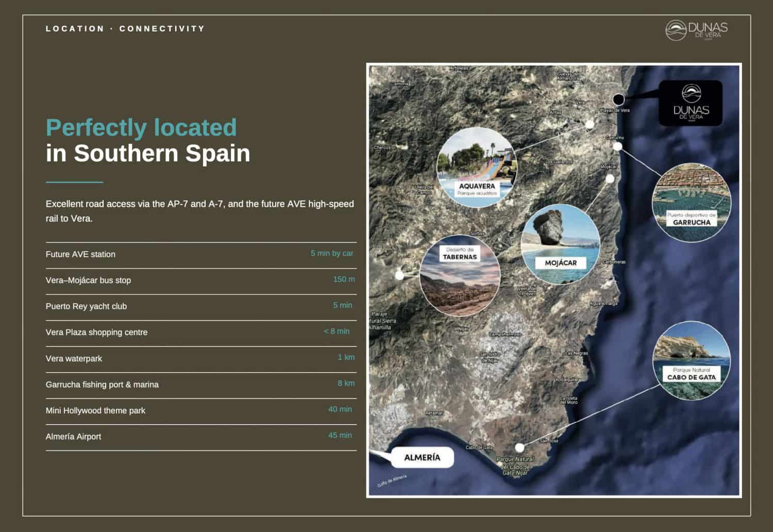Image resolution: width=773 pixels, height=532 pixels.
Task: Select 'Garrucha fishing port & marina' row
Action: (x=201, y=386)
